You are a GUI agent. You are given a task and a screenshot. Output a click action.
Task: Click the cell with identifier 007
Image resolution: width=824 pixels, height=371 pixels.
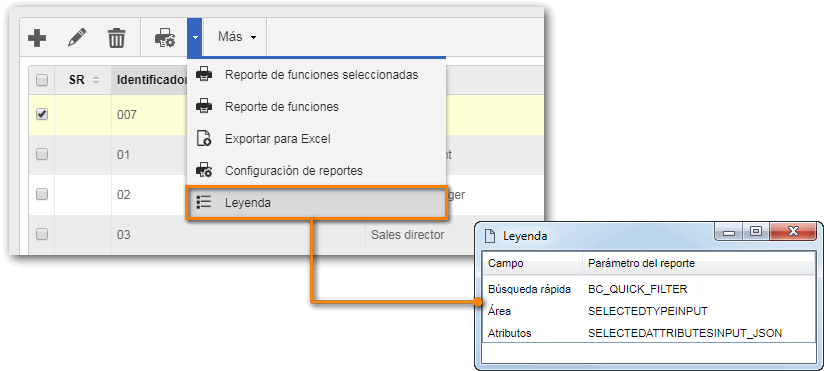pos(127,115)
